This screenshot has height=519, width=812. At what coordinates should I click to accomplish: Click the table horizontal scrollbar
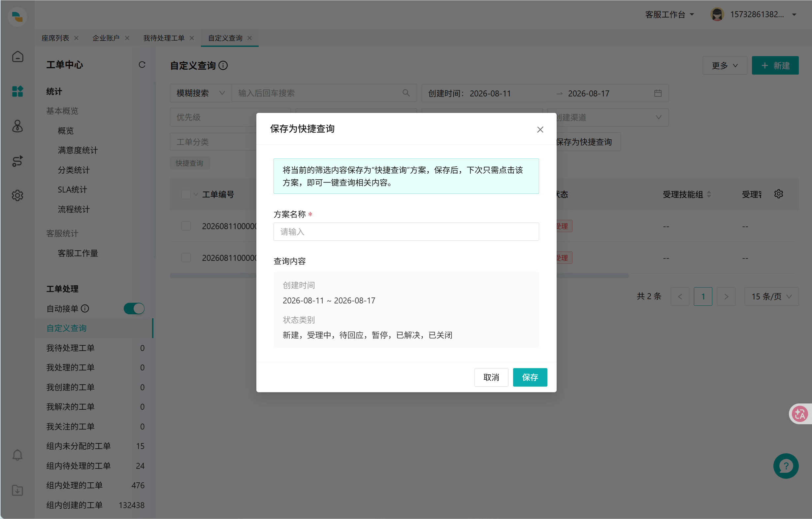pos(399,275)
